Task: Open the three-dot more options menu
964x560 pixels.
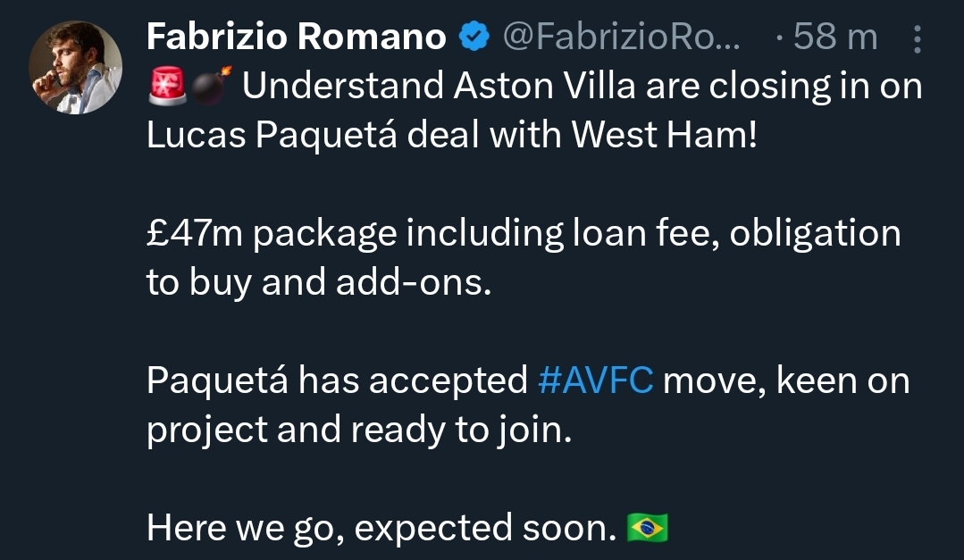Action: pyautogui.click(x=917, y=38)
